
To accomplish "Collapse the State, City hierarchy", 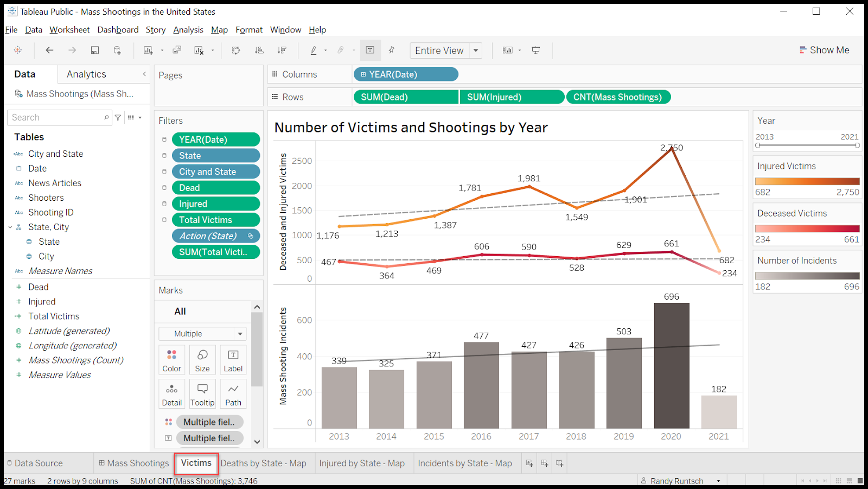I will 10,227.
